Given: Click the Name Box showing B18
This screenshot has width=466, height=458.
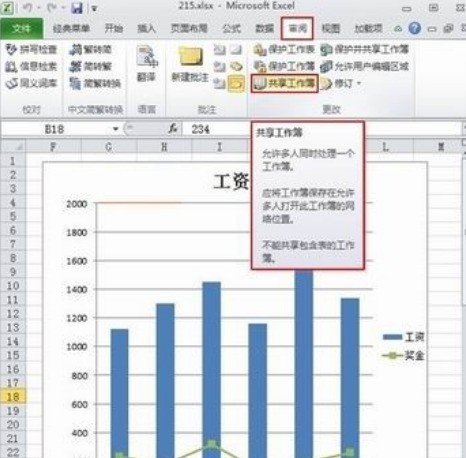Looking at the screenshot, I should point(55,129).
